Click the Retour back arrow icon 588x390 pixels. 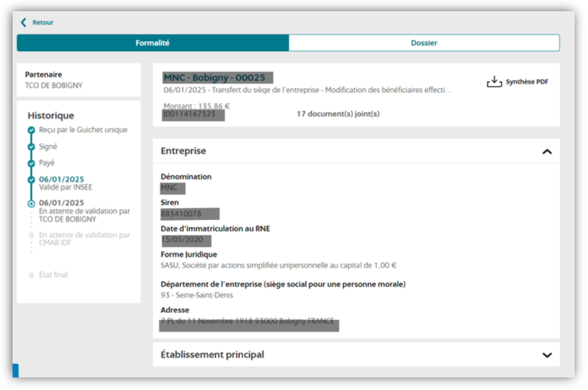[x=24, y=22]
